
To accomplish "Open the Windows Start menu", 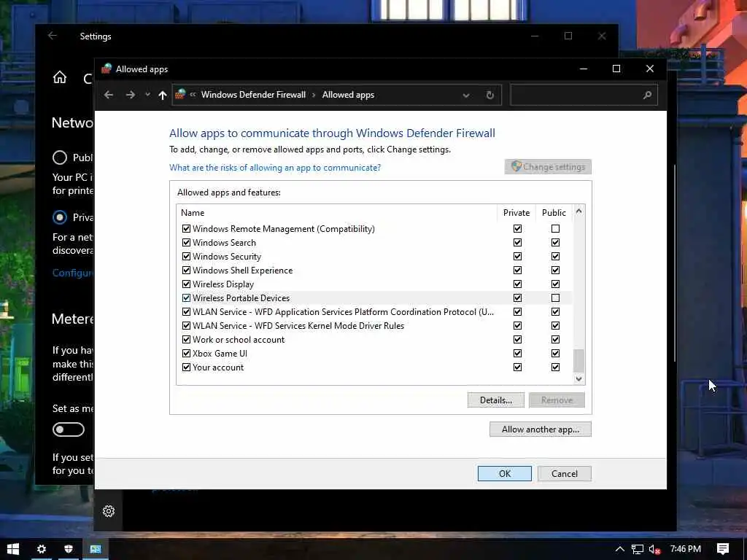I will [13, 549].
